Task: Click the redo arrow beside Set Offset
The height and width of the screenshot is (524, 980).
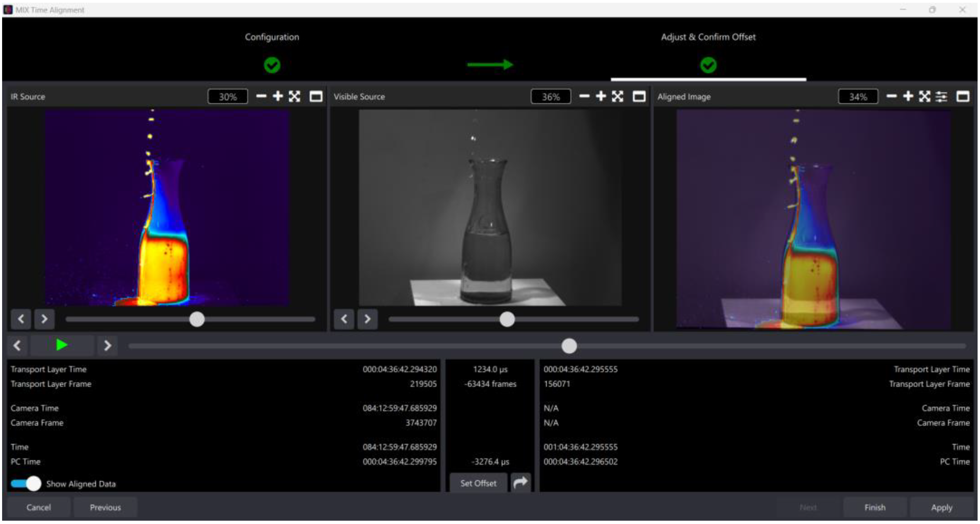Action: click(x=520, y=483)
